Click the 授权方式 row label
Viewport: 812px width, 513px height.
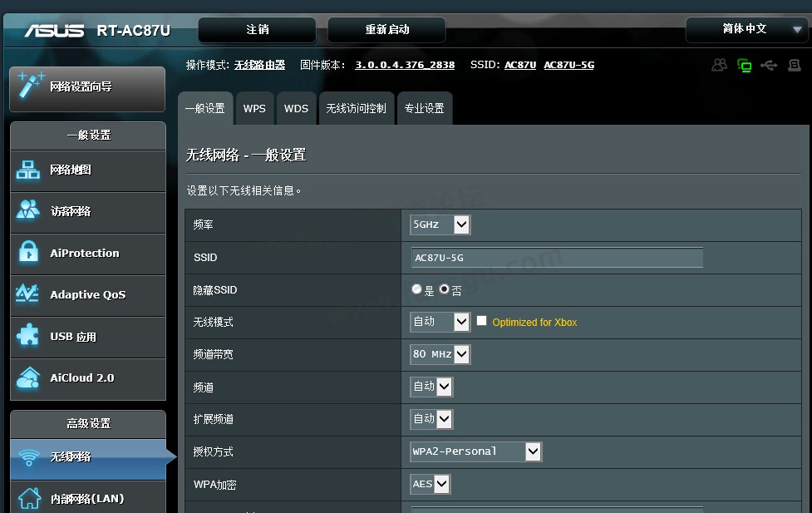point(213,451)
